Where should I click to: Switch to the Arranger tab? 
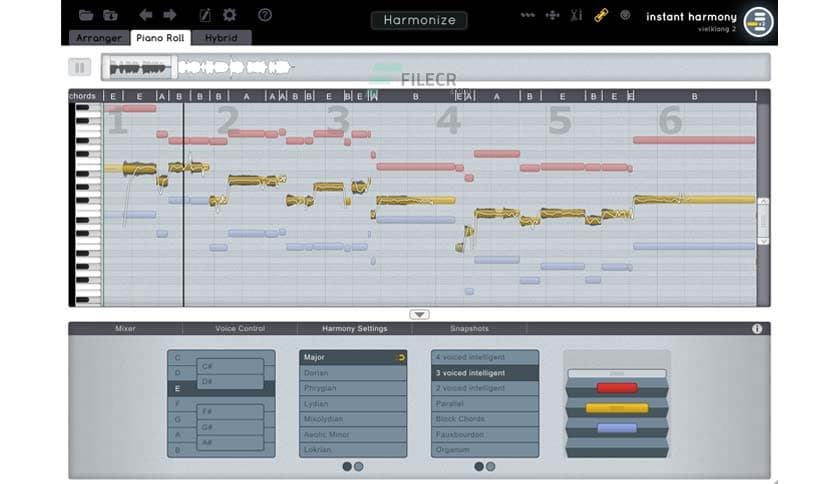[x=99, y=38]
